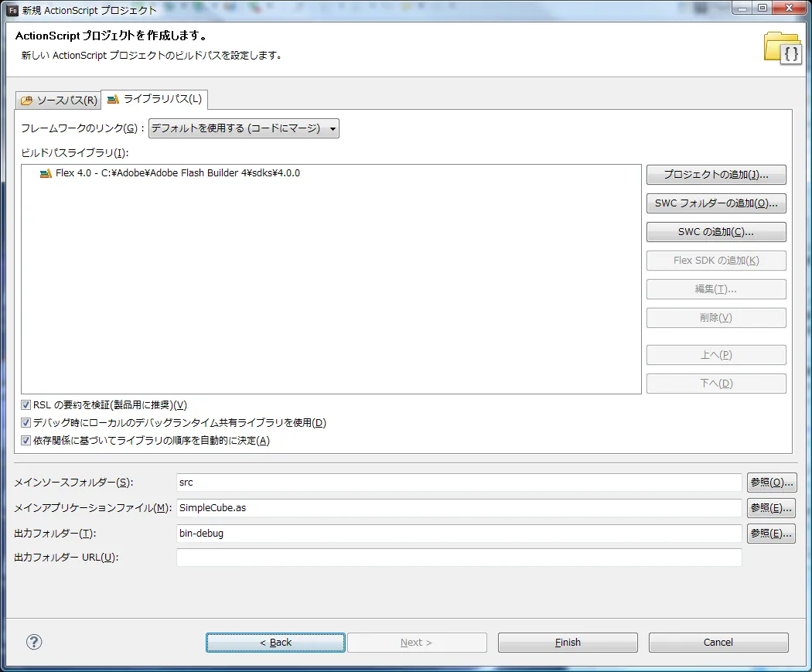Image resolution: width=812 pixels, height=672 pixels.
Task: Toggle automatic library order checkbox
Action: pos(26,440)
